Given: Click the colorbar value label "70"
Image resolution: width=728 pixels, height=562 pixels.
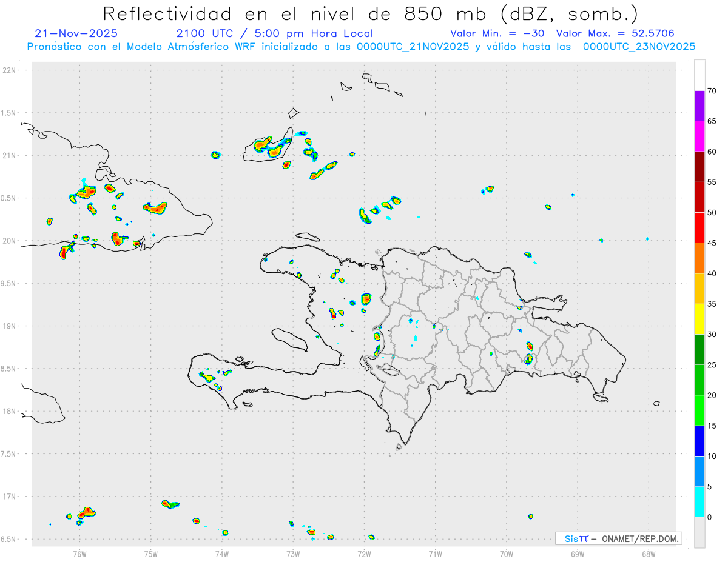Looking at the screenshot, I should point(712,91).
